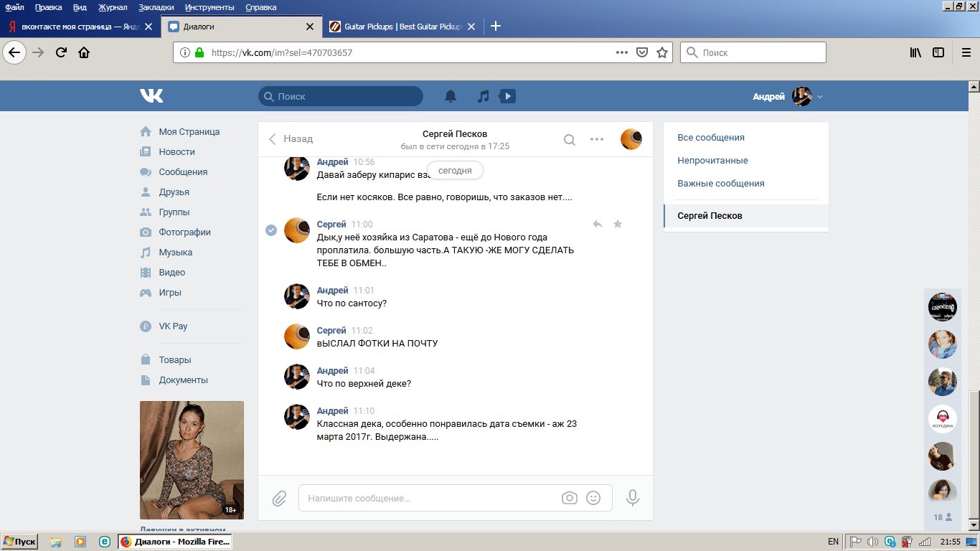Expand the Андрей profile dropdown menu
This screenshot has width=980, height=551.
click(820, 97)
